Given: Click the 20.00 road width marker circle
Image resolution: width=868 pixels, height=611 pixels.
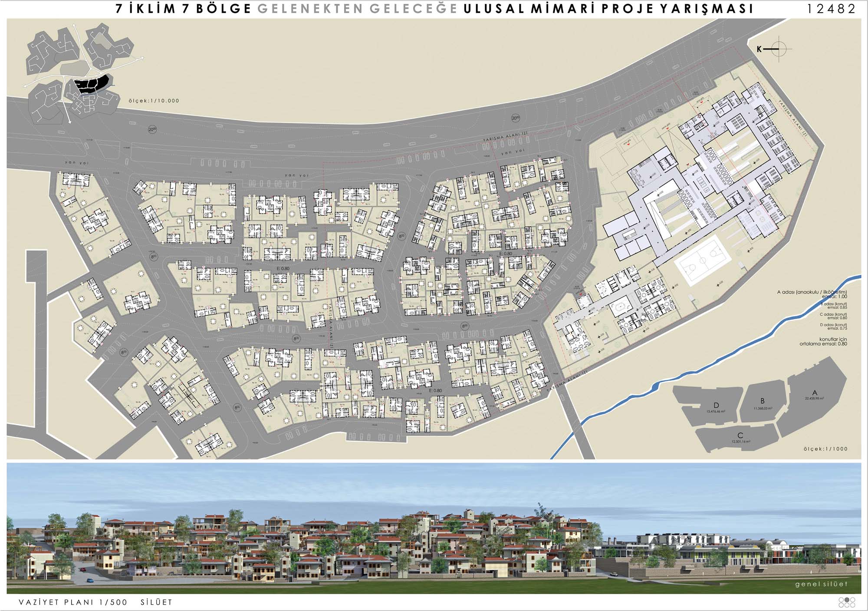Looking at the screenshot, I should (515, 118).
